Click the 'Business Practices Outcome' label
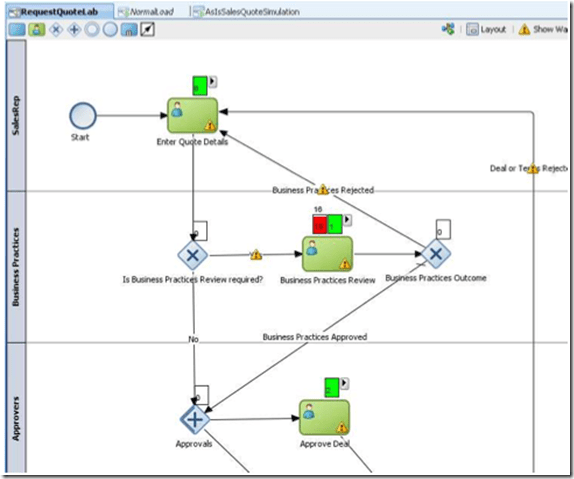574x479 pixels. 436,278
